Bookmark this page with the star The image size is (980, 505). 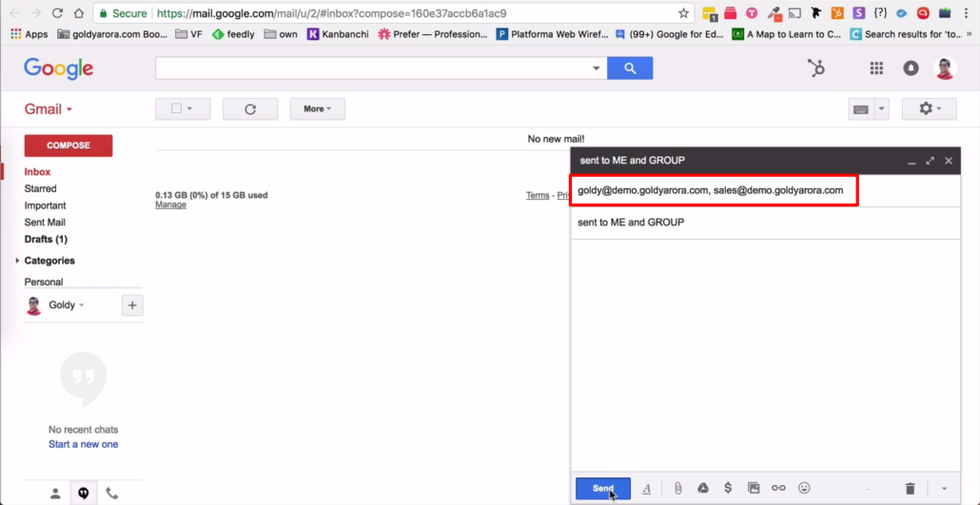coord(683,13)
